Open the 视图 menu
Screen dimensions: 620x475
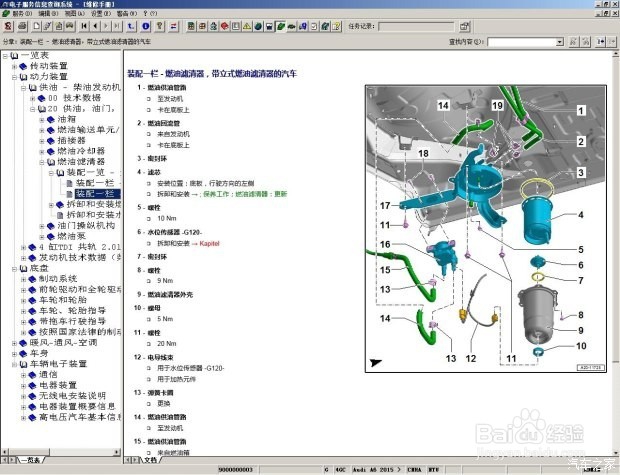click(x=74, y=13)
